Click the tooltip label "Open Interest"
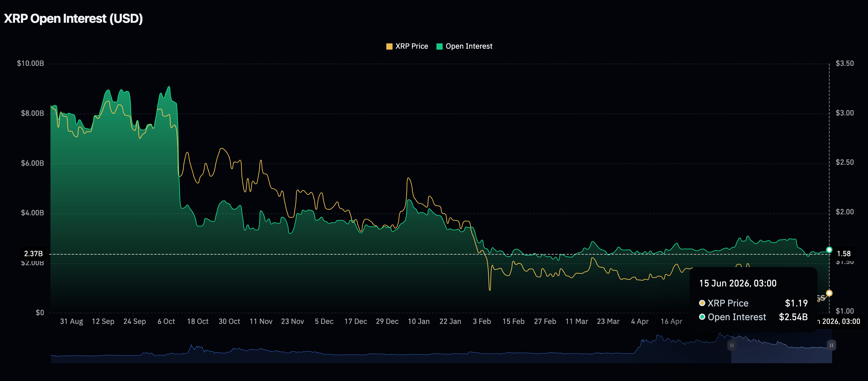868x381 pixels. pyautogui.click(x=737, y=317)
